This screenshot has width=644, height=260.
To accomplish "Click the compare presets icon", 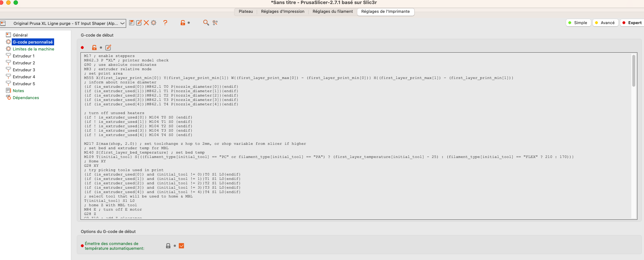I will 215,23.
